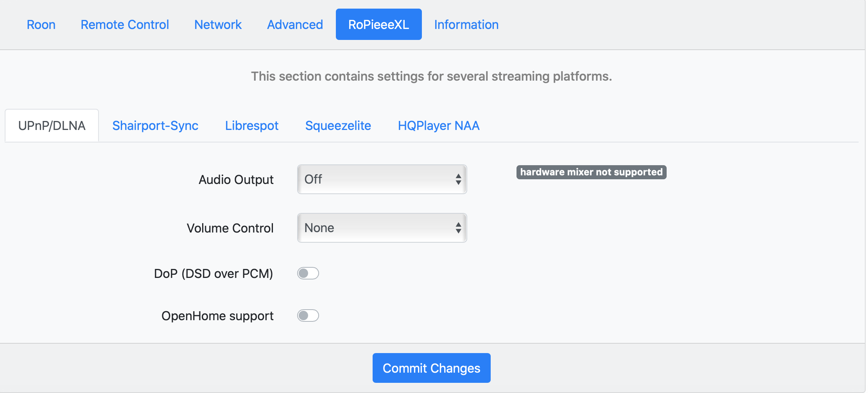Toggle the DoP (DSD over PCM) switch
The image size is (868, 393).
click(308, 273)
